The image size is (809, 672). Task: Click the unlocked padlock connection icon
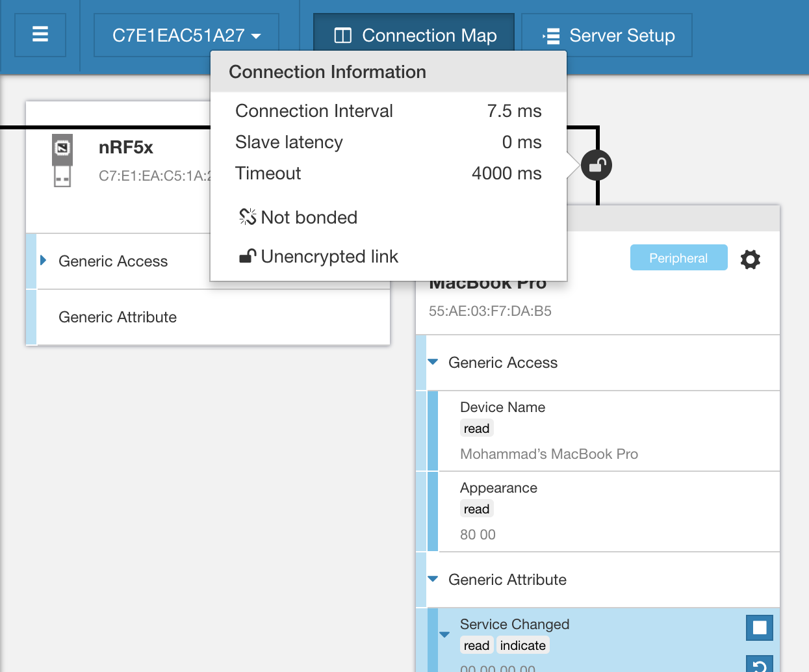pyautogui.click(x=596, y=166)
